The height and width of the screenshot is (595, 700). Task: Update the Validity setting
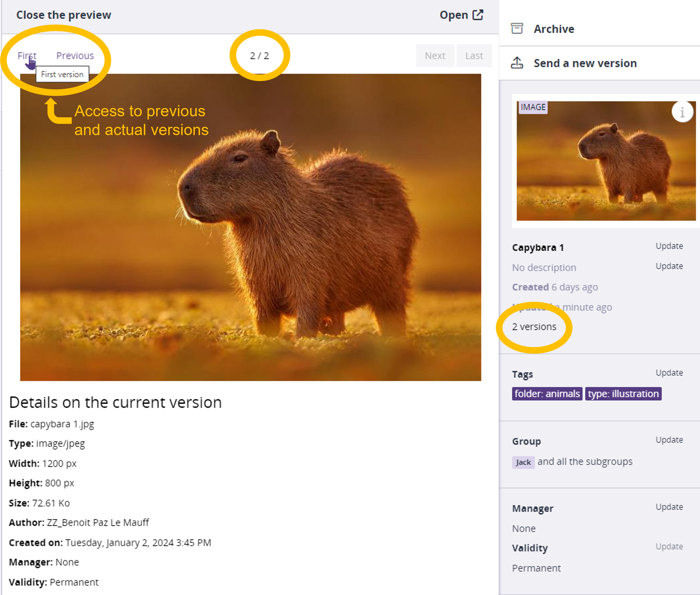[669, 546]
